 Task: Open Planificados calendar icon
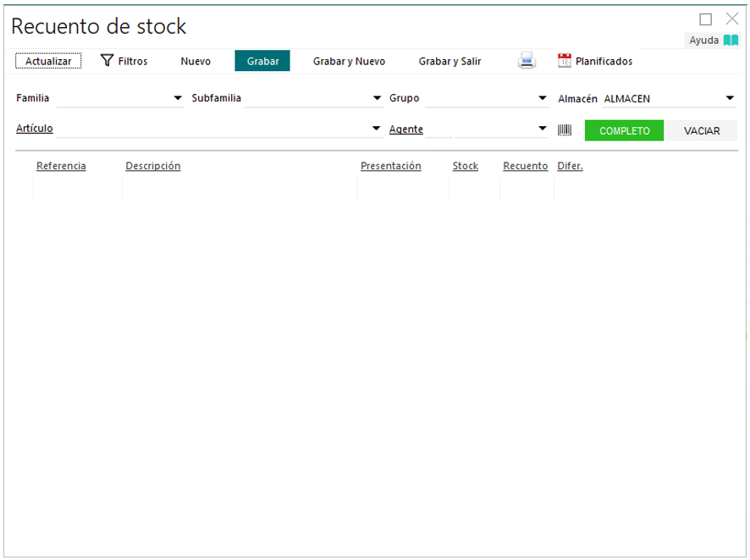tap(565, 61)
